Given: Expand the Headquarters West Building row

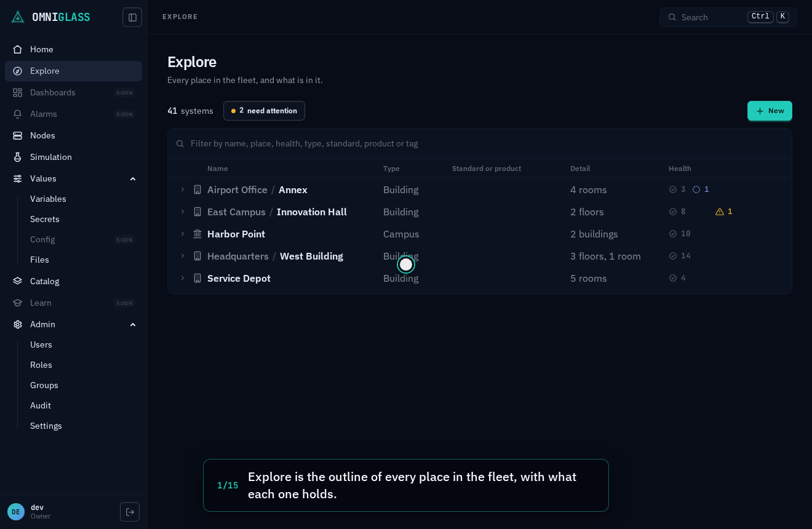Looking at the screenshot, I should point(183,256).
